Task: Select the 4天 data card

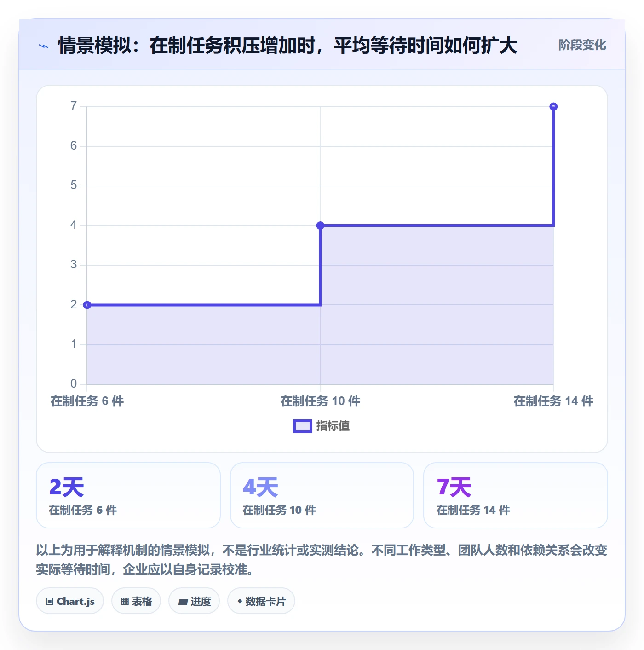Action: coord(322,495)
